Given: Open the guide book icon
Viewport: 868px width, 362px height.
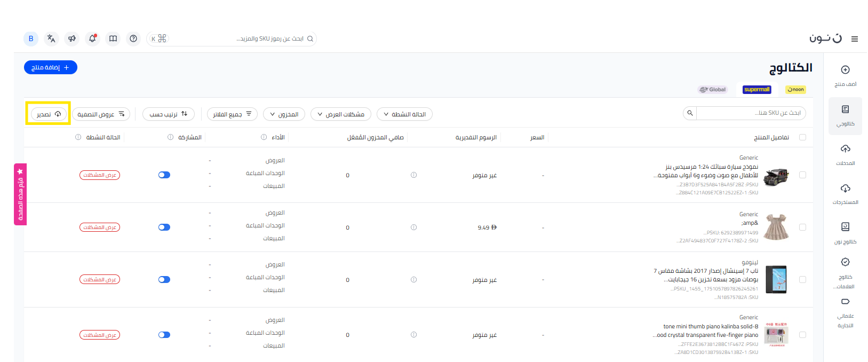Looking at the screenshot, I should pos(113,38).
